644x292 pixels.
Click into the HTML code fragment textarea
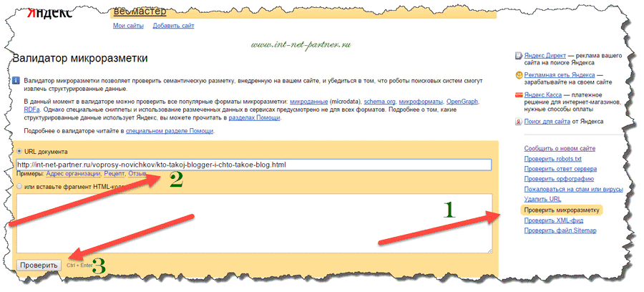click(x=254, y=223)
